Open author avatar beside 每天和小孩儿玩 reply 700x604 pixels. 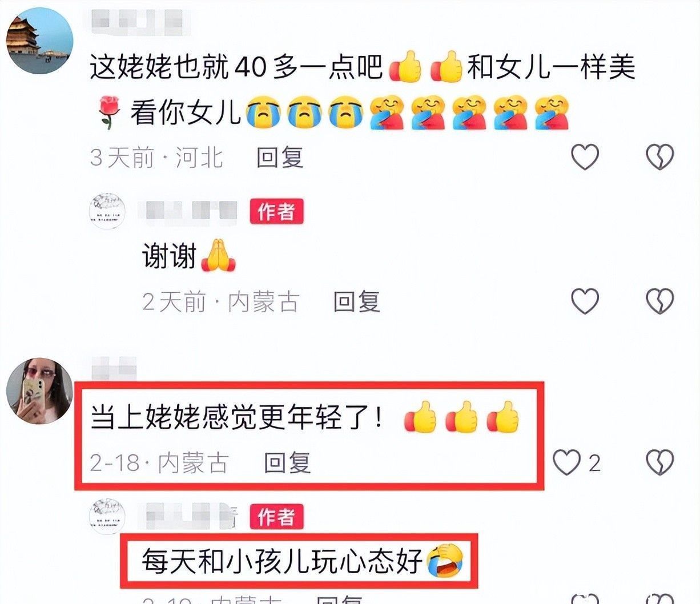[x=107, y=517]
